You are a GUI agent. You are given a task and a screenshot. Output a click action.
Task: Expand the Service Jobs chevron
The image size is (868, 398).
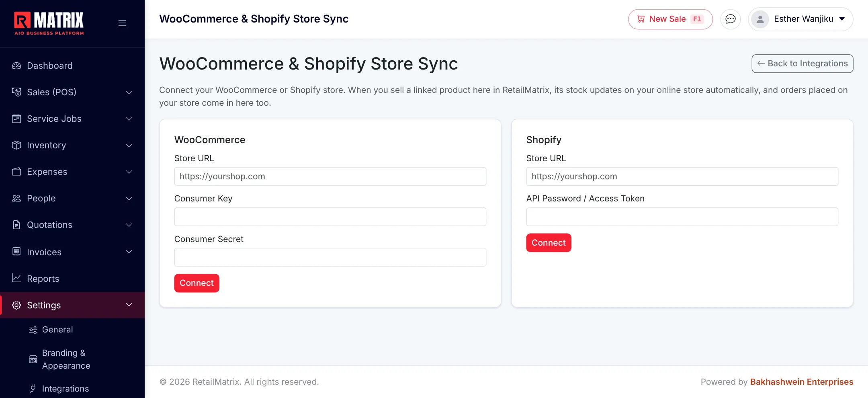(129, 119)
